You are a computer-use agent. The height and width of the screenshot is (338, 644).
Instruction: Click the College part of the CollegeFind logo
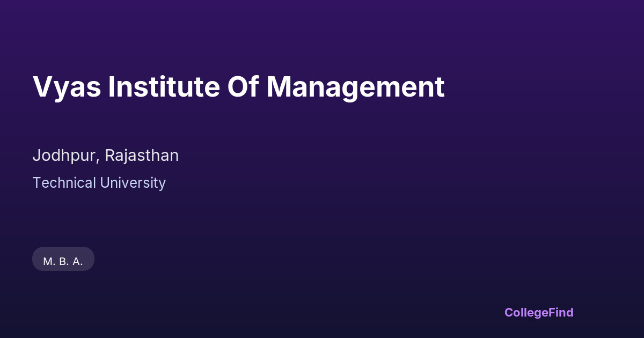pos(525,312)
